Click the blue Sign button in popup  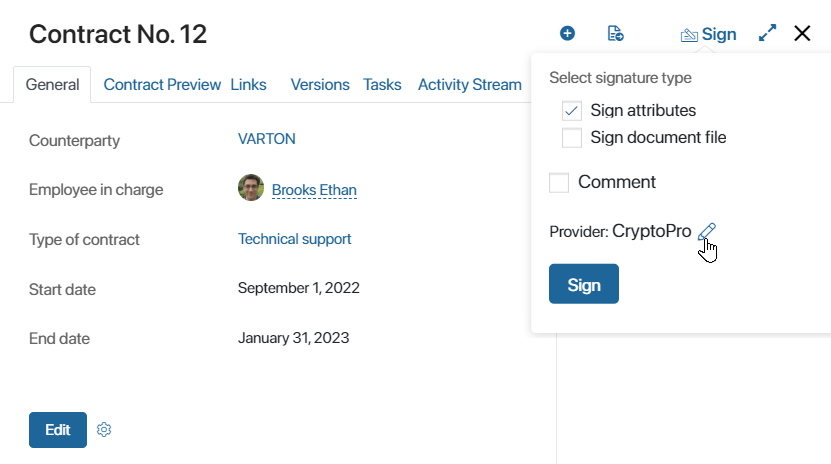584,284
